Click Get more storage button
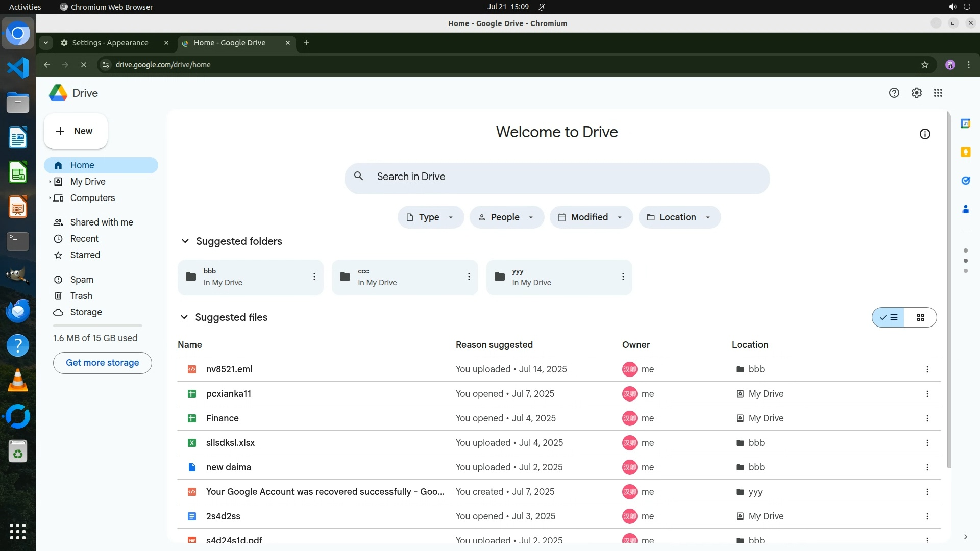This screenshot has width=980, height=551. (102, 363)
